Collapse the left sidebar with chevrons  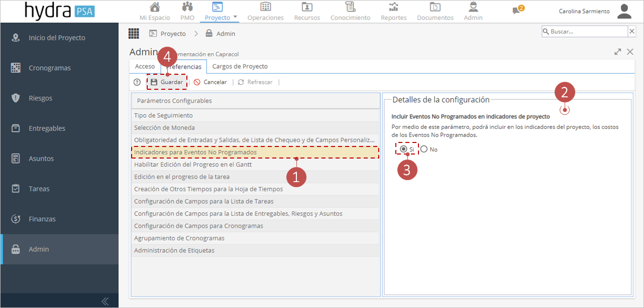point(105,301)
